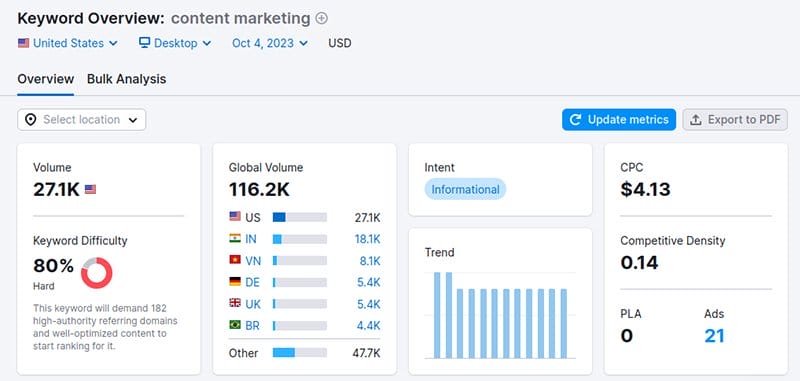Click the United States flag icon in header
The height and width of the screenshot is (381, 800).
[x=23, y=43]
